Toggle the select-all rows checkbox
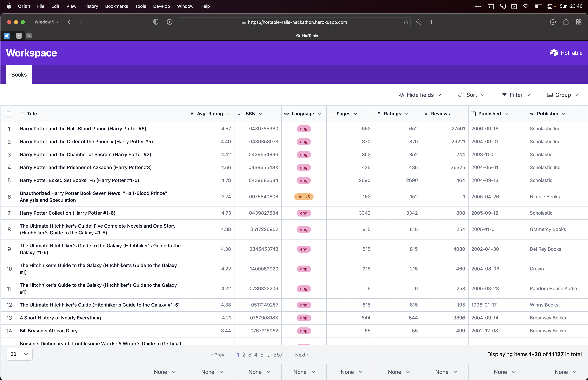This screenshot has height=380, width=588. (x=9, y=114)
